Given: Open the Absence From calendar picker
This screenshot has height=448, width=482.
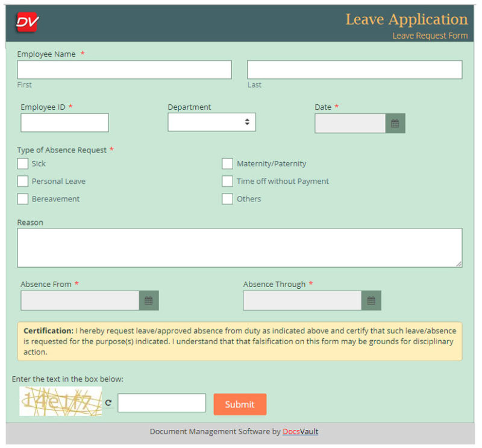Looking at the screenshot, I should 149,300.
